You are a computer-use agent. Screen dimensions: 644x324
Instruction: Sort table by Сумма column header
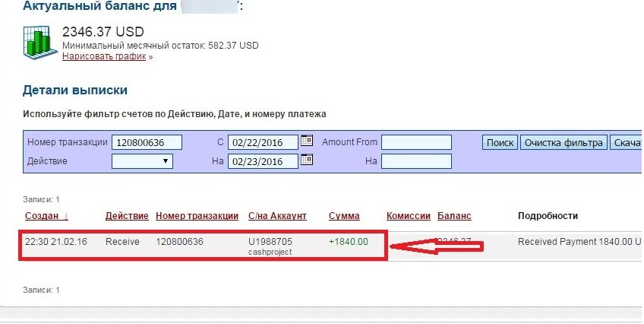point(344,216)
